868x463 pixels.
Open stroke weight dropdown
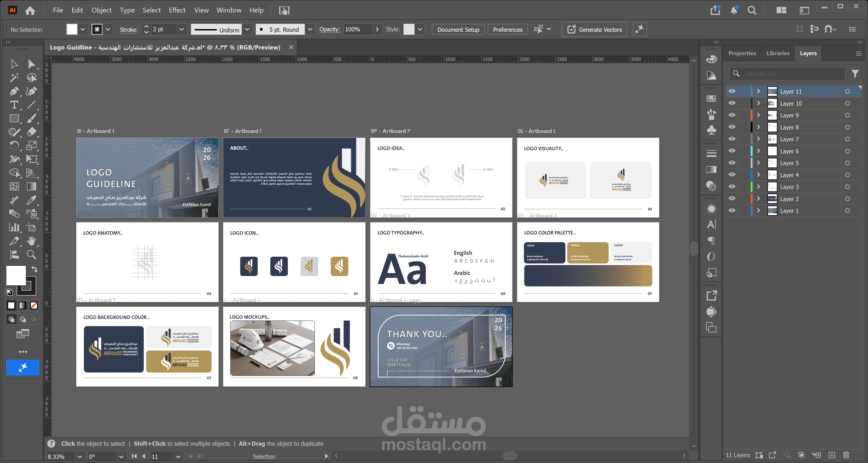(182, 29)
